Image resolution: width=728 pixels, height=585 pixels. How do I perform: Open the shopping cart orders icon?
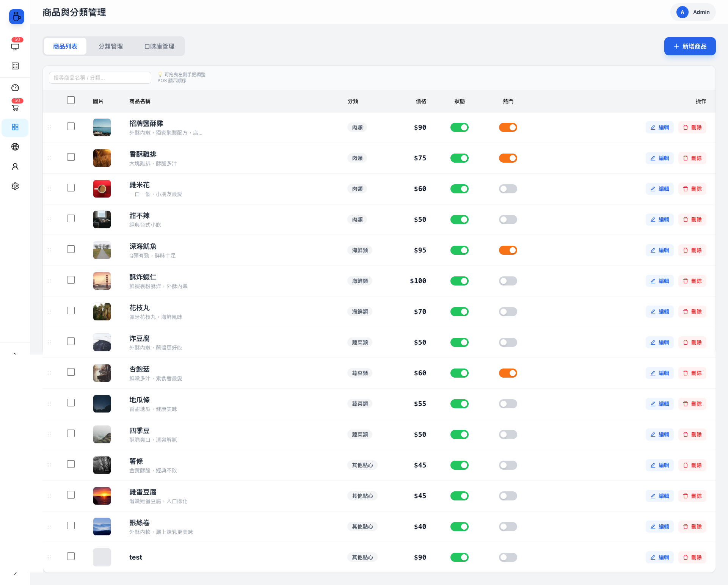point(15,108)
